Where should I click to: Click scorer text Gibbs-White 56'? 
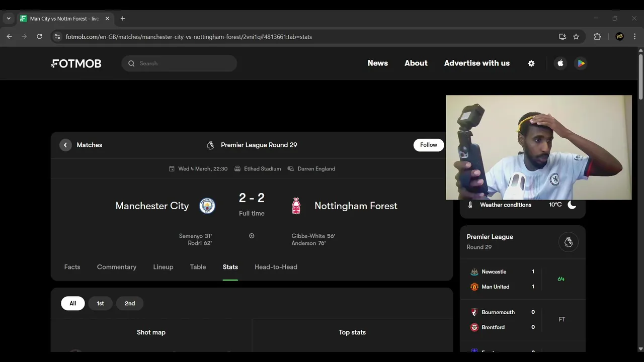pyautogui.click(x=313, y=236)
